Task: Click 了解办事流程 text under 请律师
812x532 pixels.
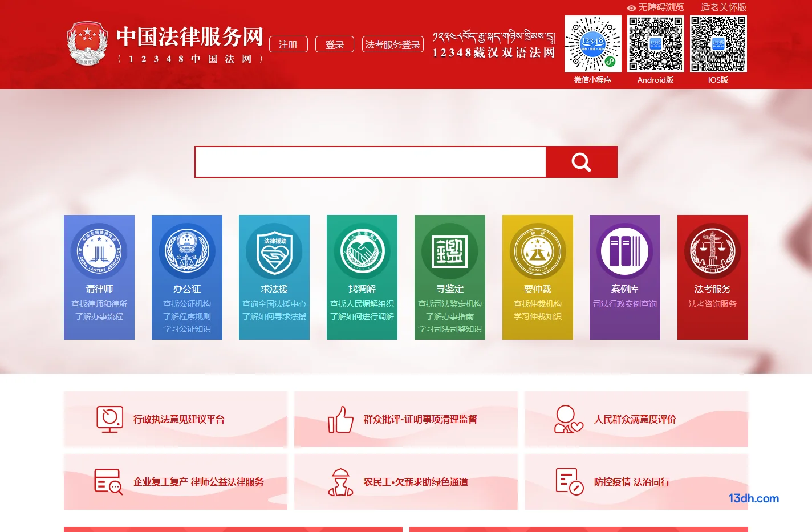Action: (x=99, y=316)
